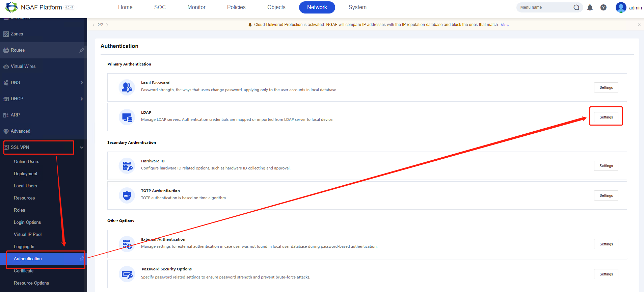Pin the Routes menu item

82,50
